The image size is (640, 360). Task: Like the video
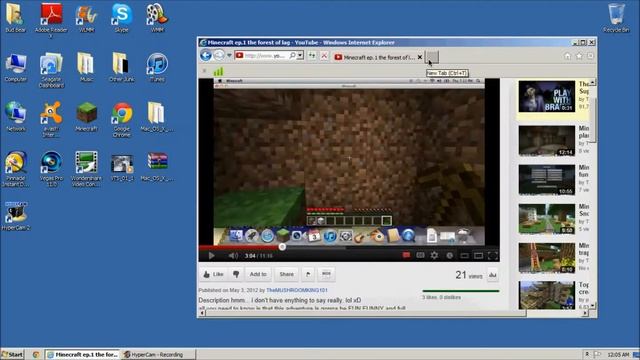pyautogui.click(x=213, y=274)
